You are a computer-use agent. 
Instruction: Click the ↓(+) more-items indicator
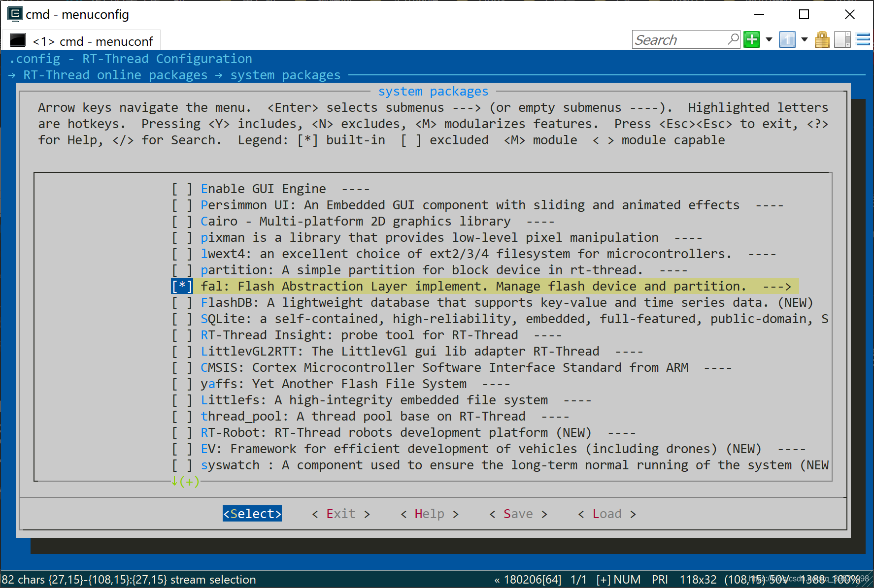[185, 481]
